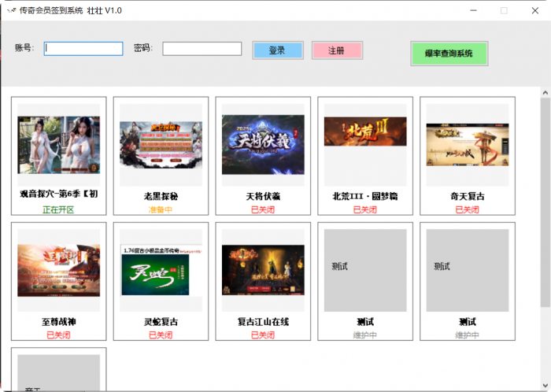Open the 观音探穴 game thumbnail

(59, 145)
